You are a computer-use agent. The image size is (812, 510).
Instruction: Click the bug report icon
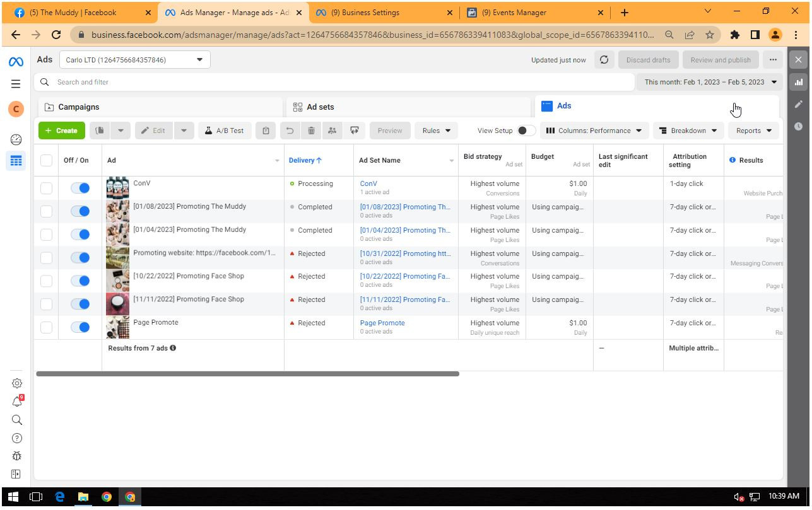point(17,456)
